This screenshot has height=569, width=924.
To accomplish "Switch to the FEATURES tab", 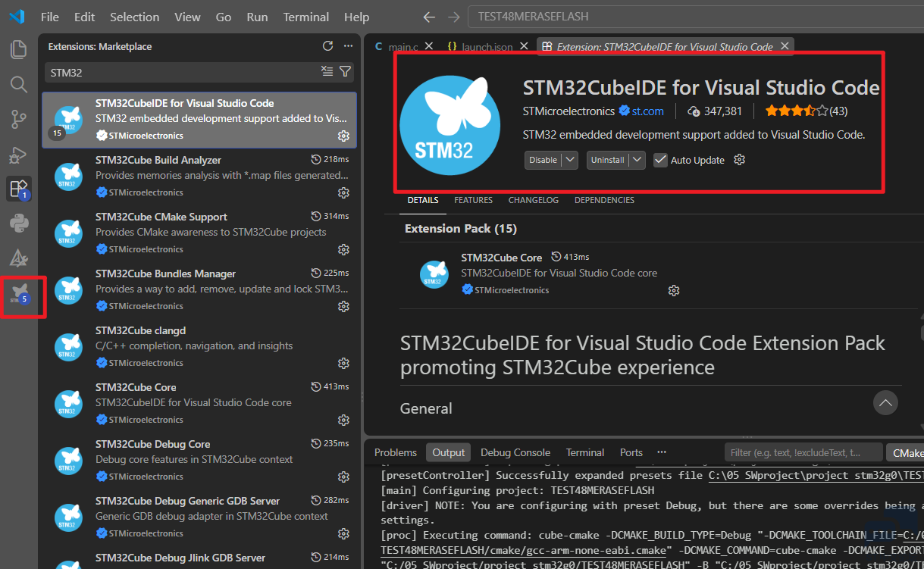I will 474,200.
